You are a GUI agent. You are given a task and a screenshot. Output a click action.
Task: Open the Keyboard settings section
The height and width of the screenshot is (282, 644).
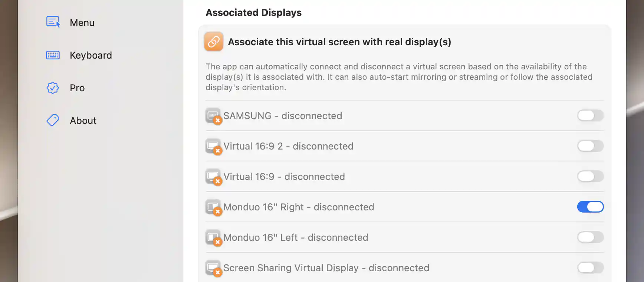coord(91,55)
